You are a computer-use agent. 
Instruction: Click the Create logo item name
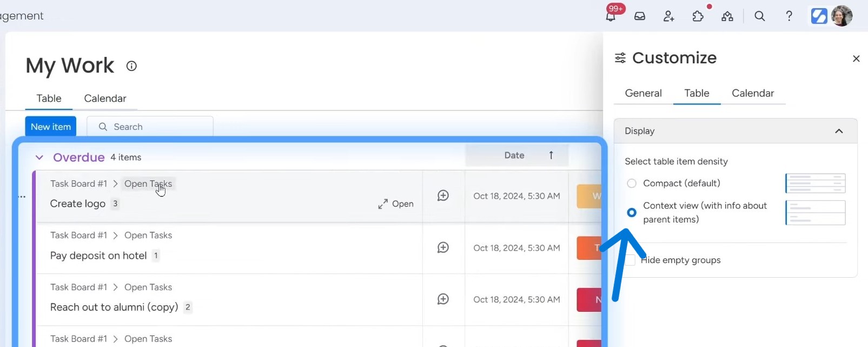point(78,204)
